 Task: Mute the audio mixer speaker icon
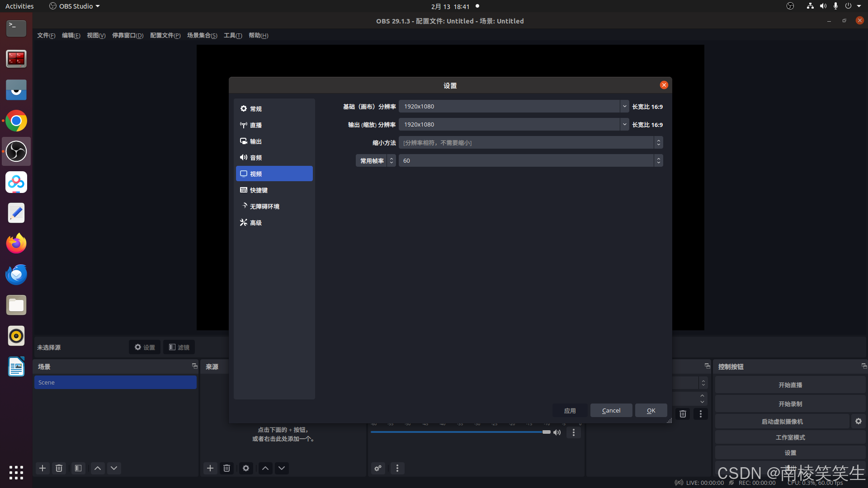[x=557, y=432]
